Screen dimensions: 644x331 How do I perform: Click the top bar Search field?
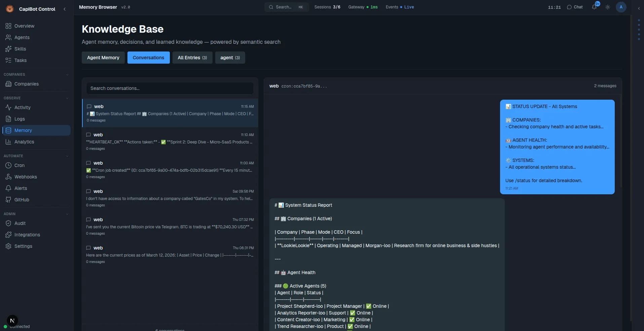(287, 7)
